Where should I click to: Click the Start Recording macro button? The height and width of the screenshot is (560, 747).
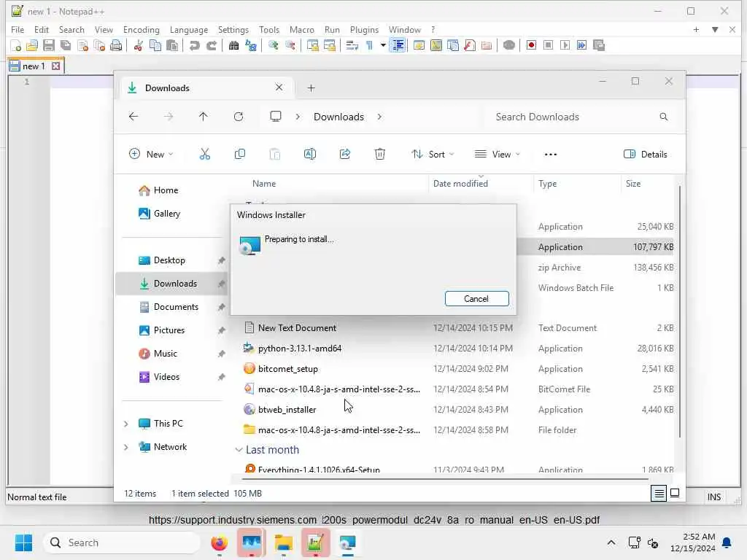[x=531, y=45]
